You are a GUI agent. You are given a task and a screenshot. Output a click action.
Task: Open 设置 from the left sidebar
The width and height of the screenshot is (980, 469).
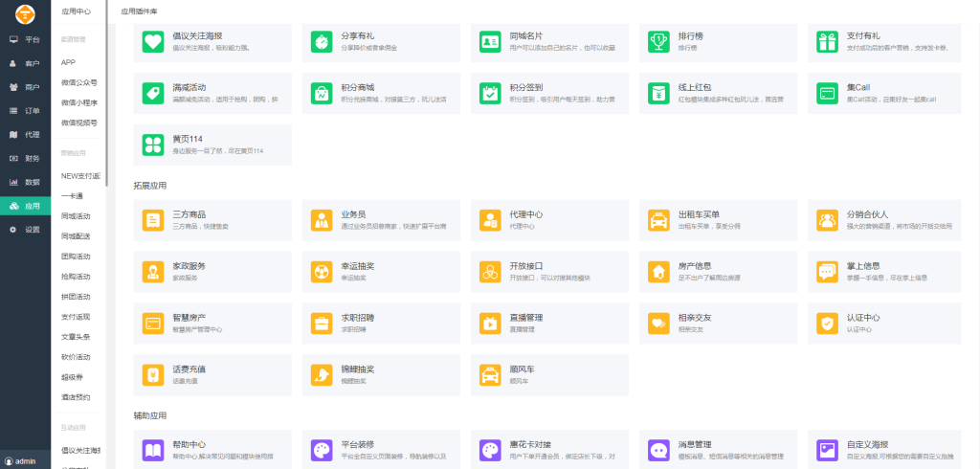25,230
